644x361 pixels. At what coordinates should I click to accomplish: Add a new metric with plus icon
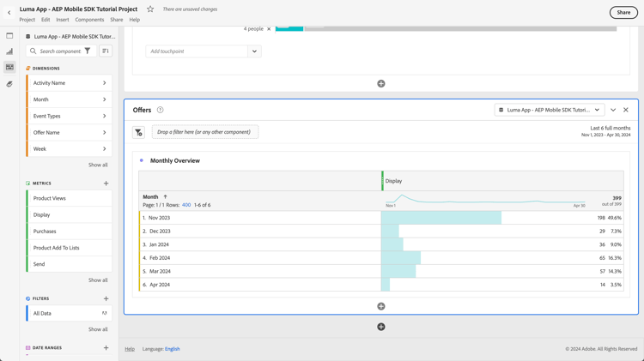tap(106, 183)
